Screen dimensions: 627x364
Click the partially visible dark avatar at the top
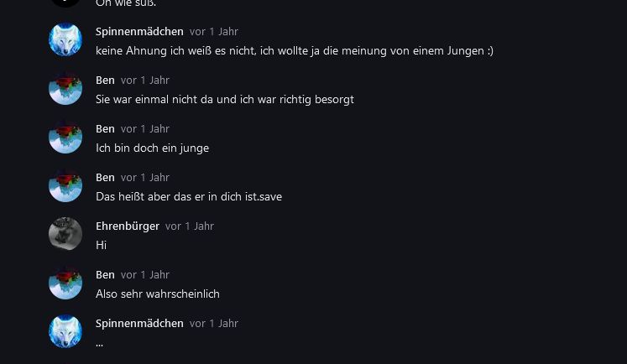point(65,3)
